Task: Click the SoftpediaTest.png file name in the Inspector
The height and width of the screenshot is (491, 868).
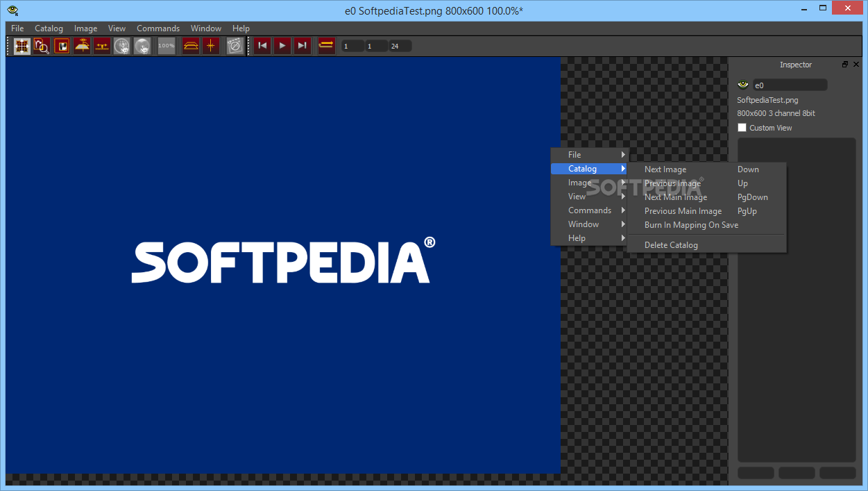Action: (767, 100)
